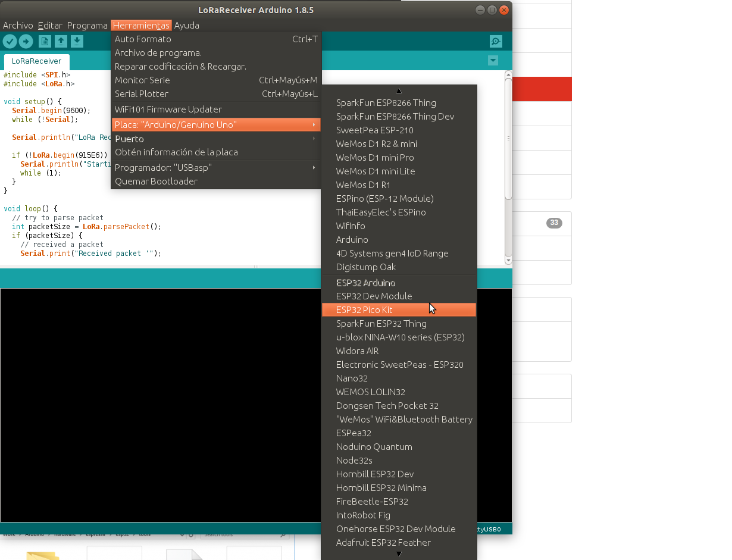
Task: Select WeMos D1 mini Lite board
Action: [399, 171]
